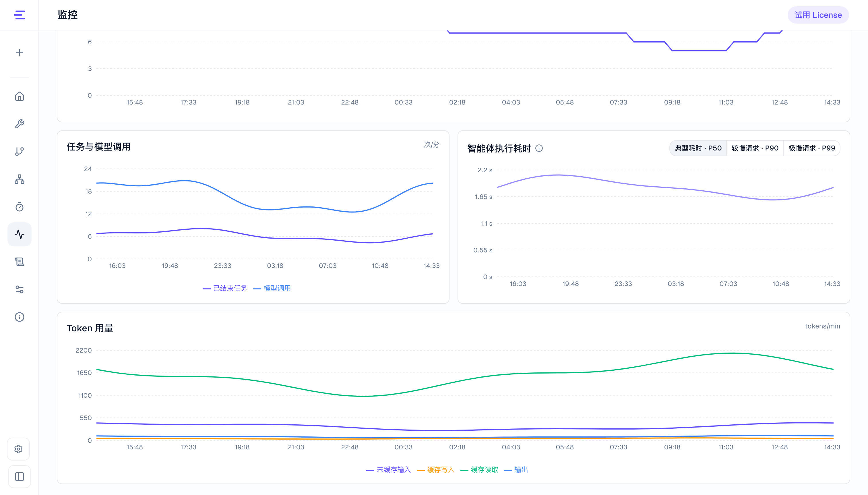Open the network hierarchy icon

tap(19, 179)
